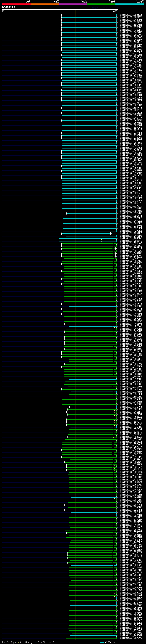Select the UniRef100_Q898Q9 label
Viewport: 146px width, 644px height.
[131, 279]
